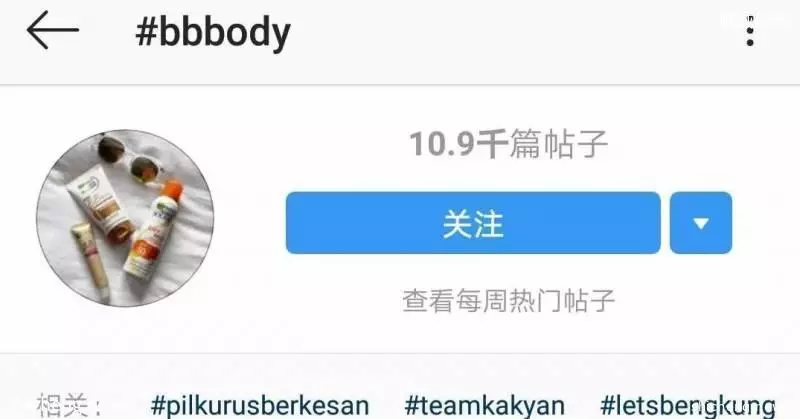View weekly popular posts text link
The width and height of the screenshot is (800, 419).
tap(509, 300)
